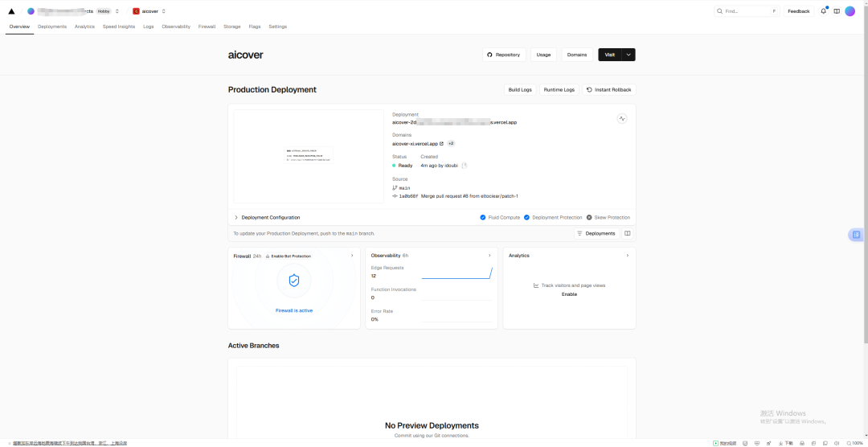The width and height of the screenshot is (868, 447).
Task: Switch to the Deployments tab
Action: click(52, 27)
